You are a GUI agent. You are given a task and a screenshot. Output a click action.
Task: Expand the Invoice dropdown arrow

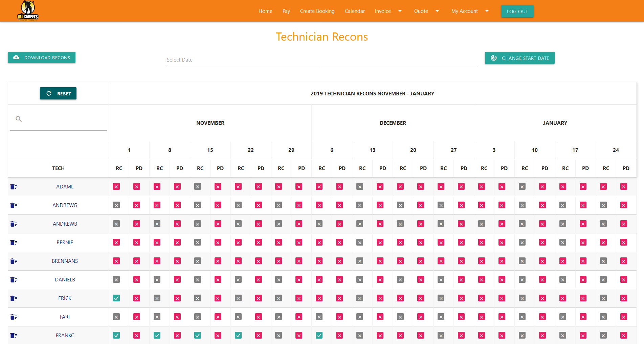pos(400,11)
